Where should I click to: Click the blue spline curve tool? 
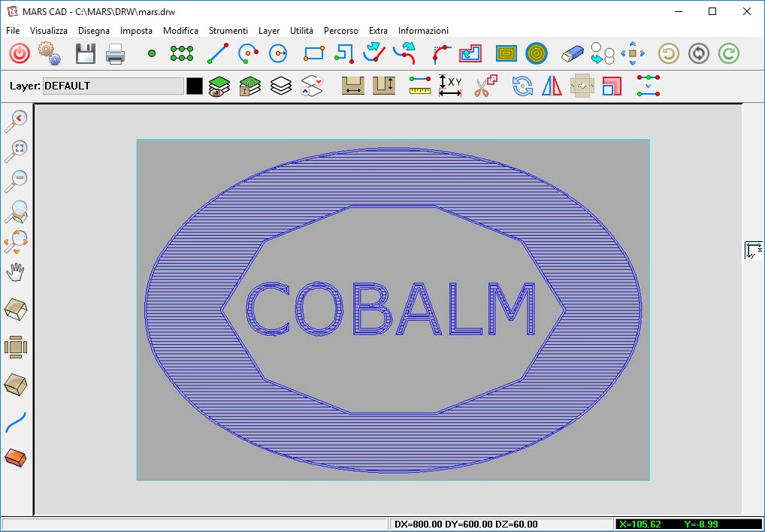pos(16,422)
